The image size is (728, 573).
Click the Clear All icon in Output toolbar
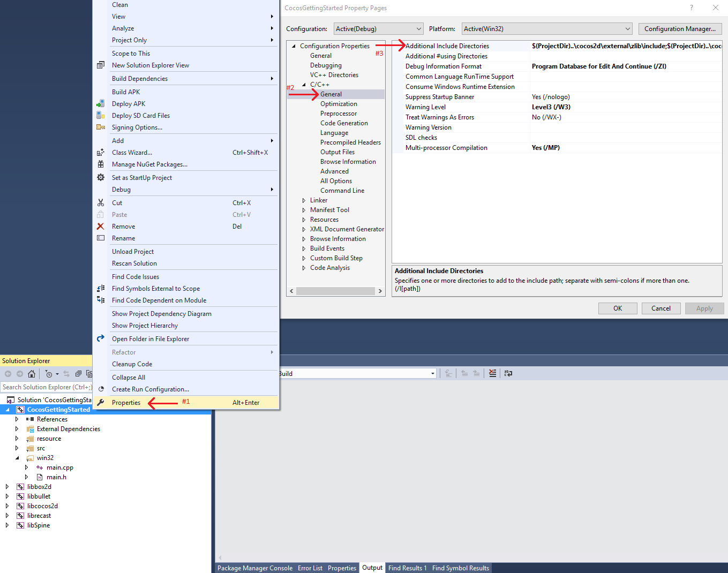pos(493,373)
